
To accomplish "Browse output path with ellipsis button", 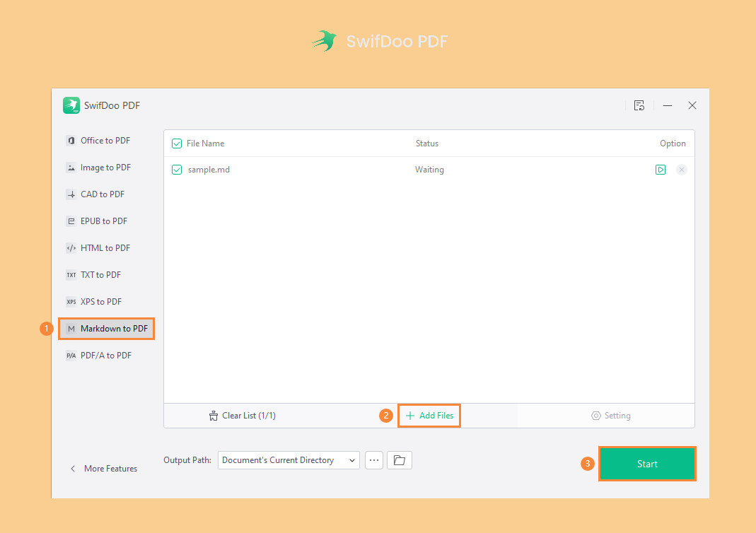I will coord(374,460).
